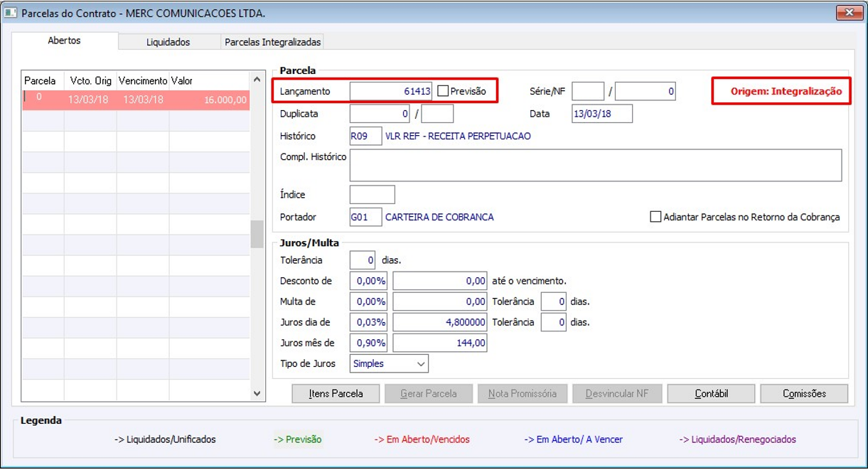The image size is (868, 470).
Task: Click the Série input field
Action: [588, 91]
